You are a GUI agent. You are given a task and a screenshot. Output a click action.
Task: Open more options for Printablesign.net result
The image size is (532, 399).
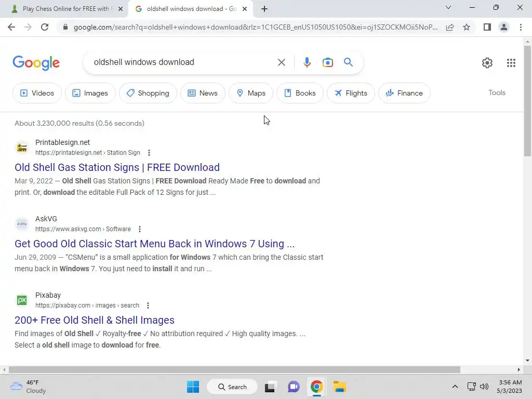coord(149,153)
